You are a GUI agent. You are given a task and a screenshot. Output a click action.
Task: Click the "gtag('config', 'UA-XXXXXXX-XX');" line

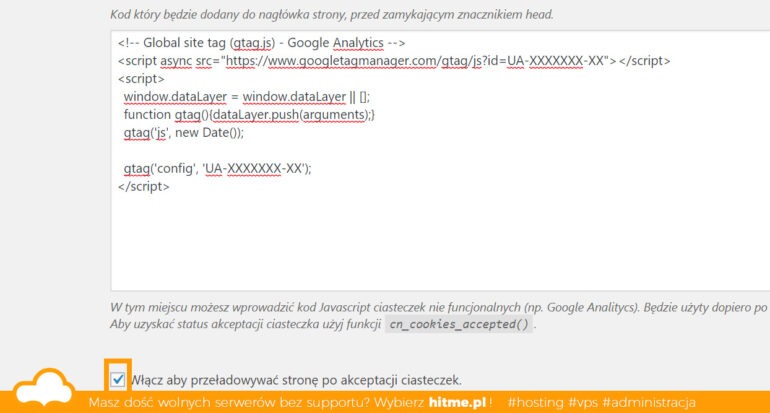click(x=218, y=168)
